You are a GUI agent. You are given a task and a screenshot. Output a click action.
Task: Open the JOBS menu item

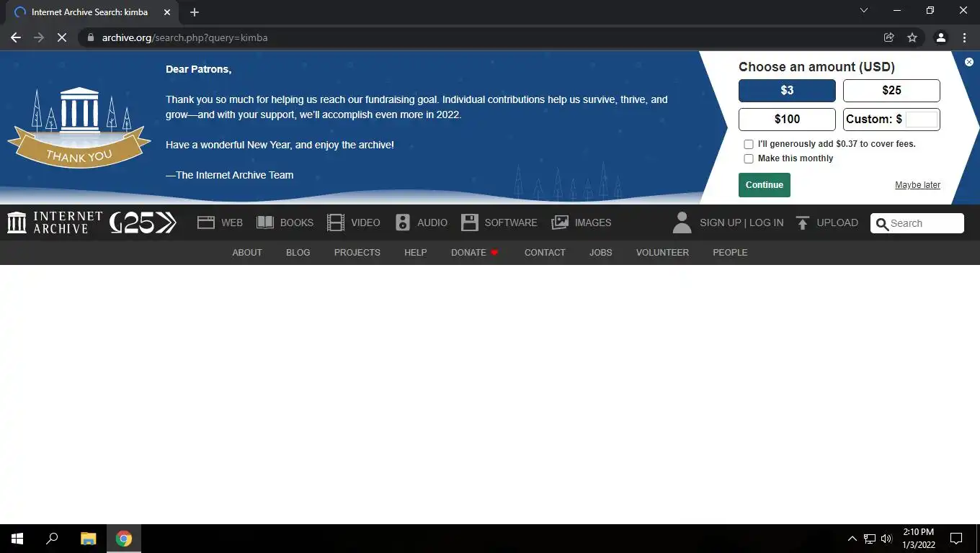[601, 252]
